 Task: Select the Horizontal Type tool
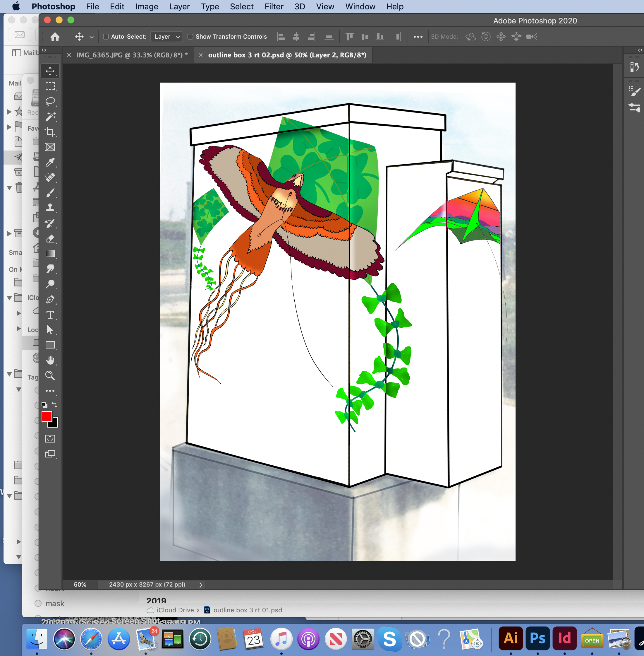[50, 315]
